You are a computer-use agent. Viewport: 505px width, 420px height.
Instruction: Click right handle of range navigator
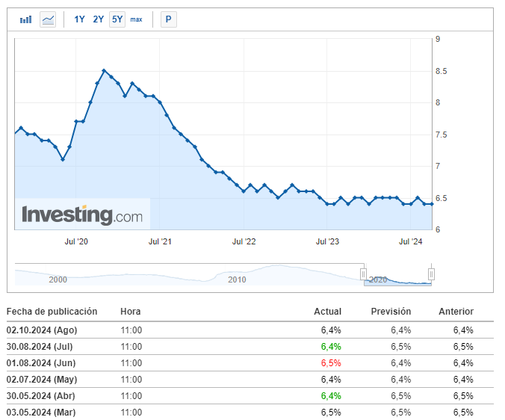[x=431, y=274]
